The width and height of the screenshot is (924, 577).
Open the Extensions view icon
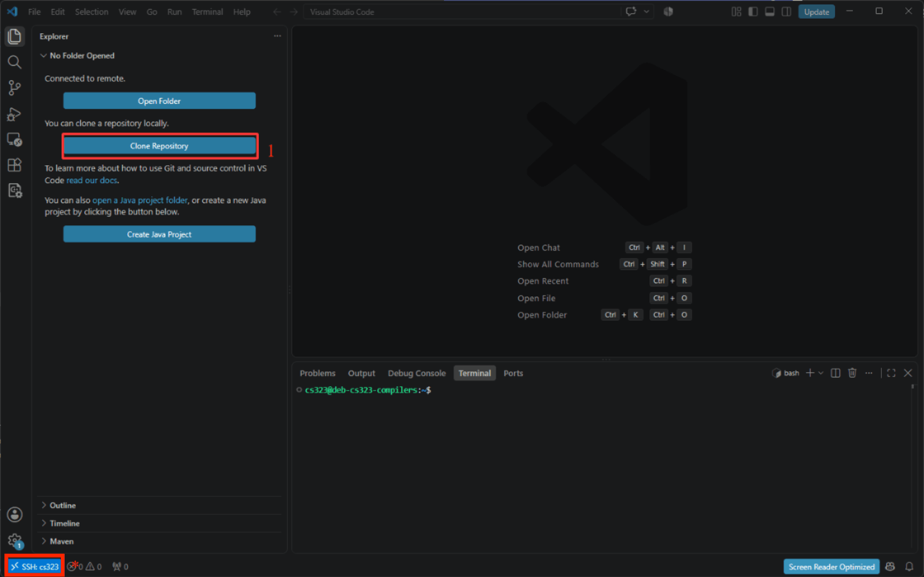point(14,165)
